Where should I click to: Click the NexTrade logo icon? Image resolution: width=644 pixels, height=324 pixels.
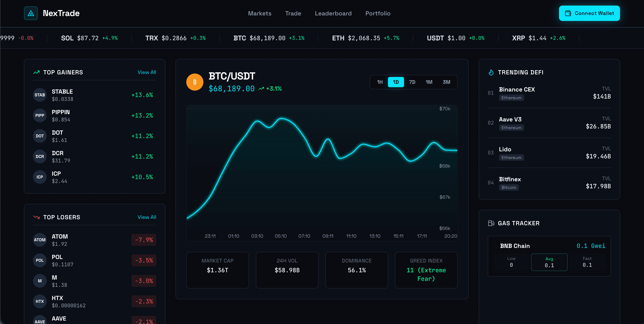[30, 13]
